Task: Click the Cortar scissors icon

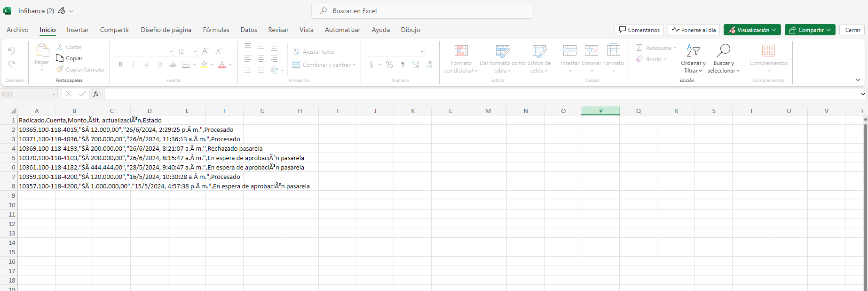Action: [x=60, y=47]
